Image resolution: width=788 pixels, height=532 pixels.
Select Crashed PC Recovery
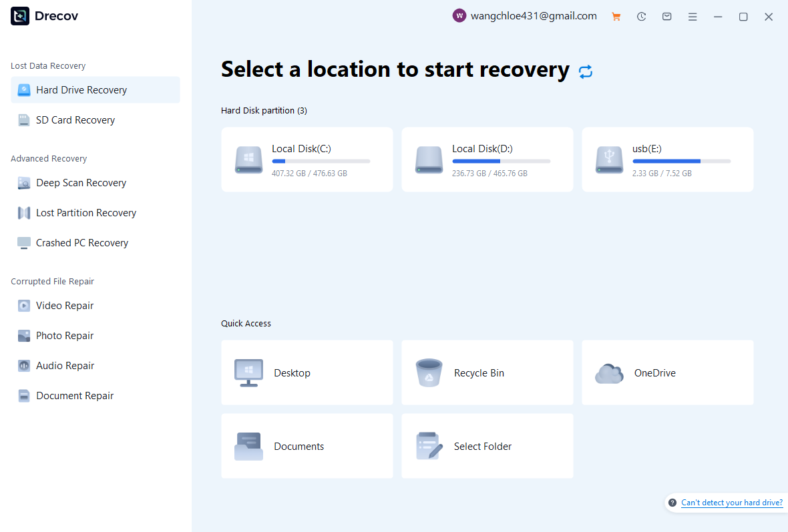81,243
